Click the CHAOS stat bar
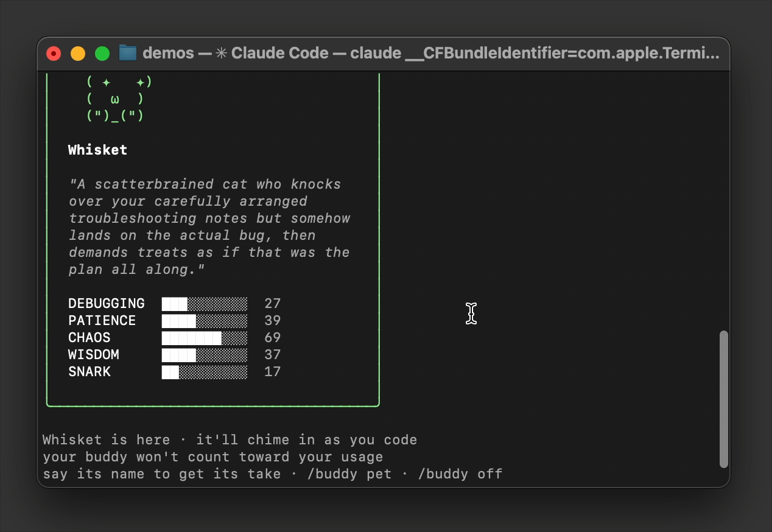 [204, 338]
